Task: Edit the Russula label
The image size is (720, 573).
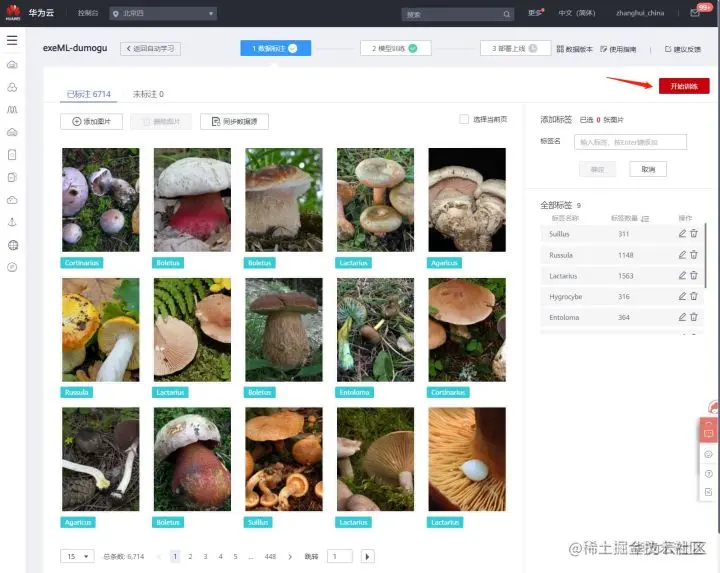Action: (682, 255)
